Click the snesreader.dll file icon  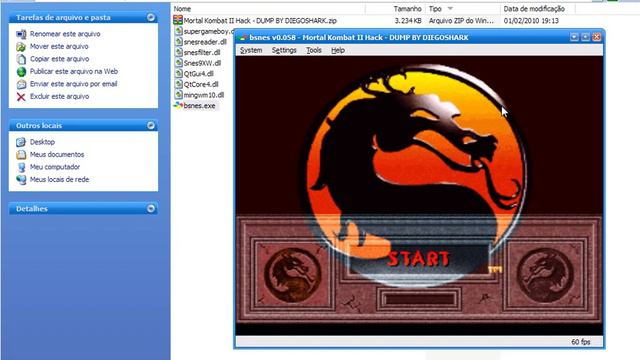coord(178,42)
